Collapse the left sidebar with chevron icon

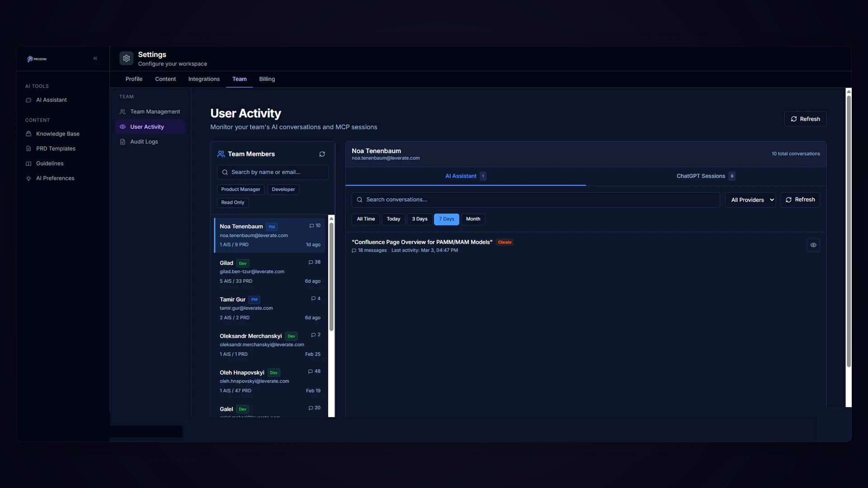(x=95, y=58)
